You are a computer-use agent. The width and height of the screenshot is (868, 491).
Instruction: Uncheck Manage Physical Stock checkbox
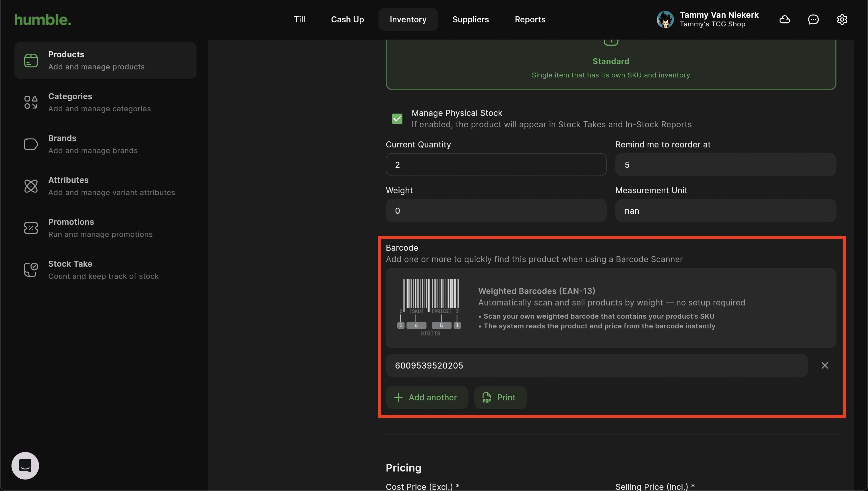coord(397,119)
